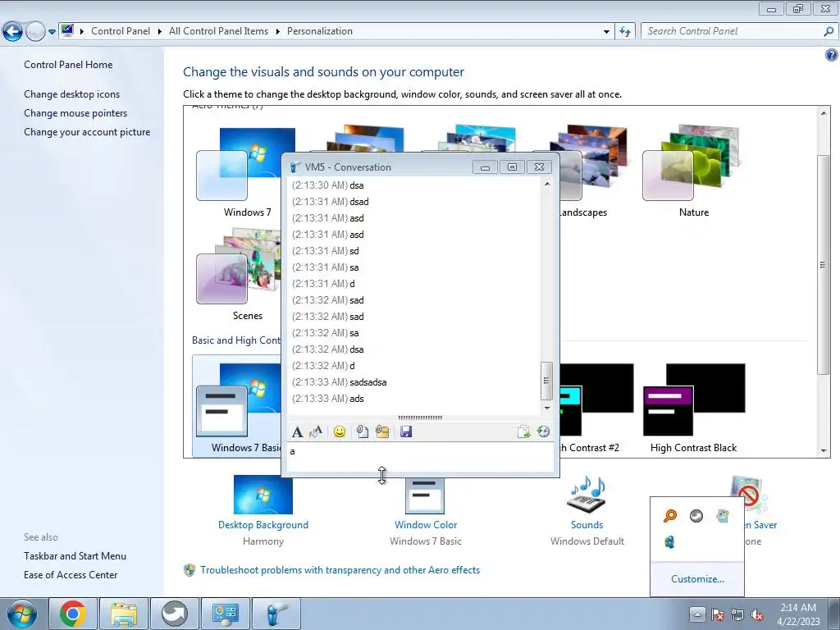Click the theme list scroll down arrow
Image resolution: width=840 pixels, height=630 pixels.
(x=824, y=450)
